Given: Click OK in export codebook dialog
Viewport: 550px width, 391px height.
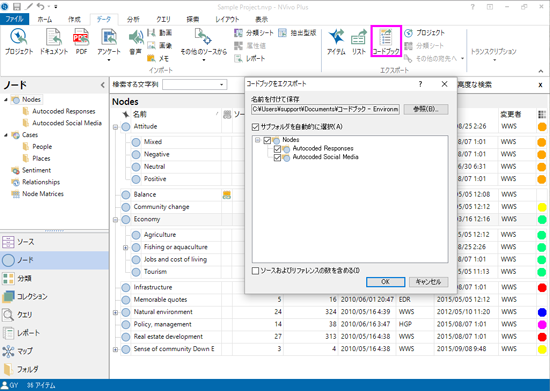Looking at the screenshot, I should pyautogui.click(x=385, y=282).
